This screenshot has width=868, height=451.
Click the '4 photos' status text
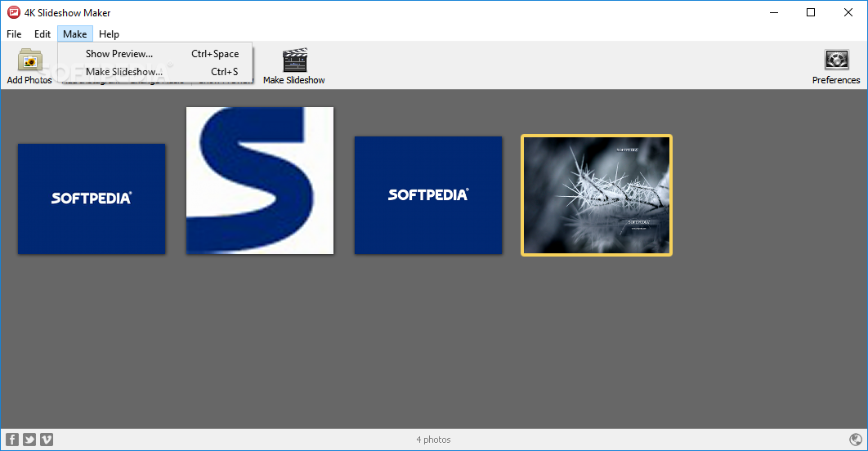tap(433, 440)
